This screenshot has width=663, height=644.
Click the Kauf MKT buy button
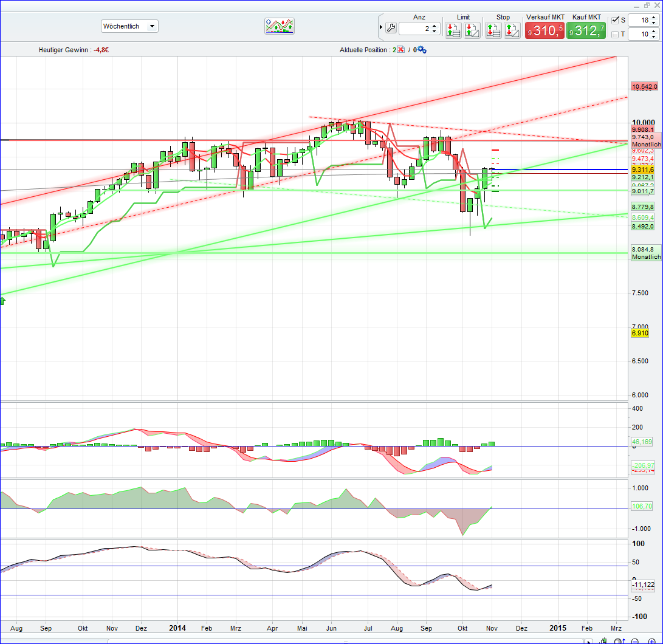tap(585, 30)
